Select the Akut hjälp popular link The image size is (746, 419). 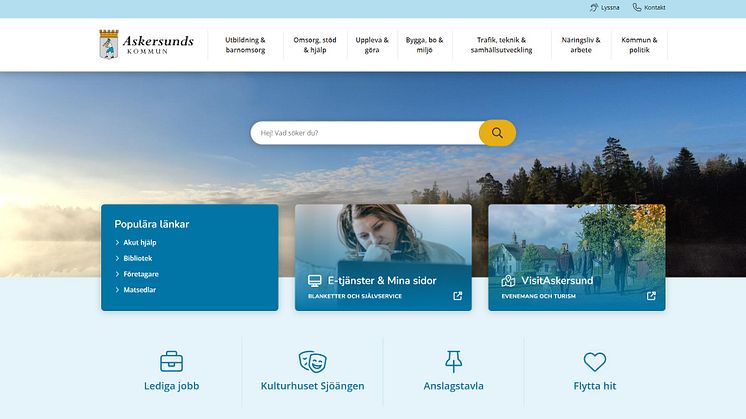139,243
